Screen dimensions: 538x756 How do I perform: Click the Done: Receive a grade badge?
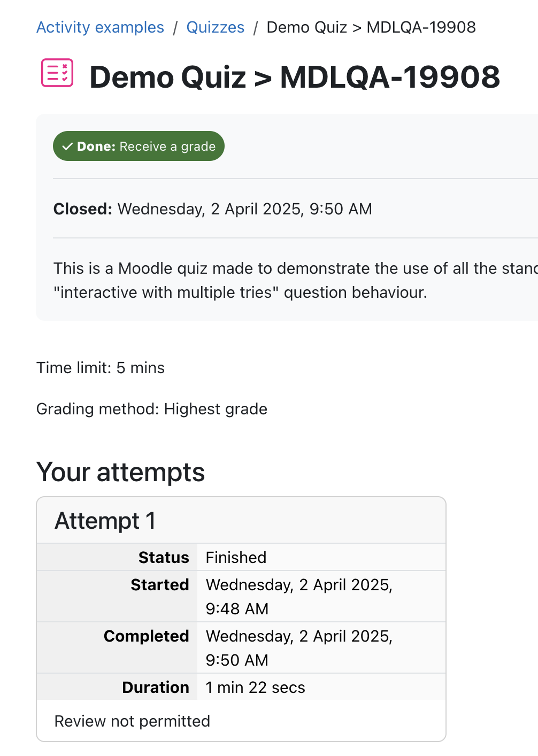pos(139,146)
